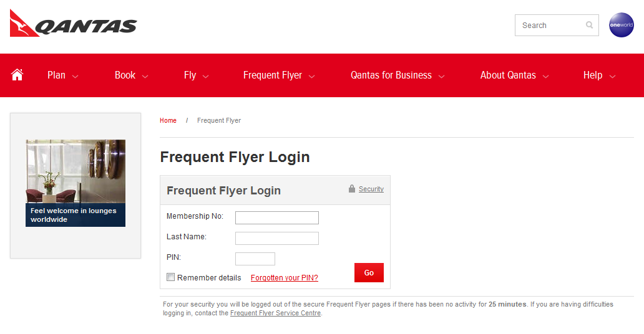Screen dimensions: 644x334
Task: Click the search magnifier icon
Action: [589, 25]
